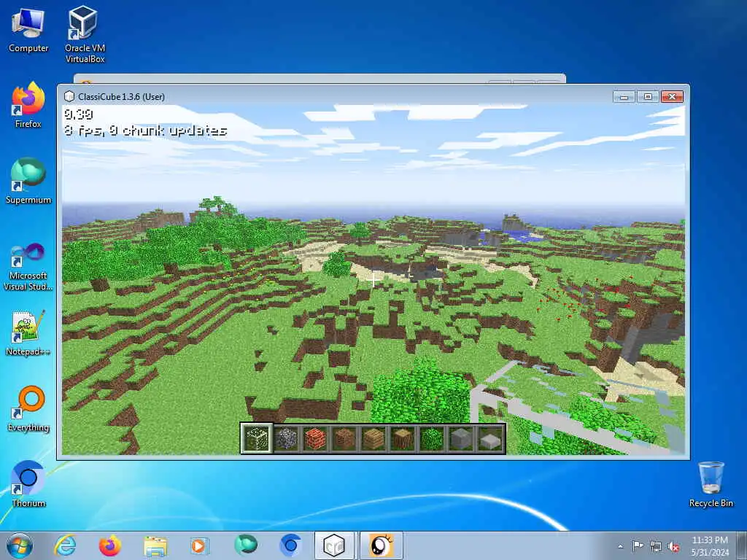Select the Supermium desktop shortcut
Viewport: 747px width, 560px height.
[28, 181]
